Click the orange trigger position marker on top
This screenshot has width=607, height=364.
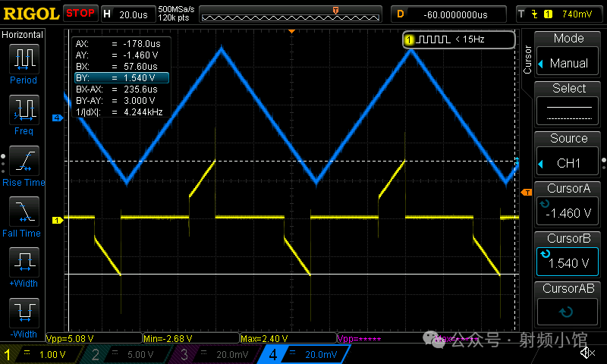335,10
